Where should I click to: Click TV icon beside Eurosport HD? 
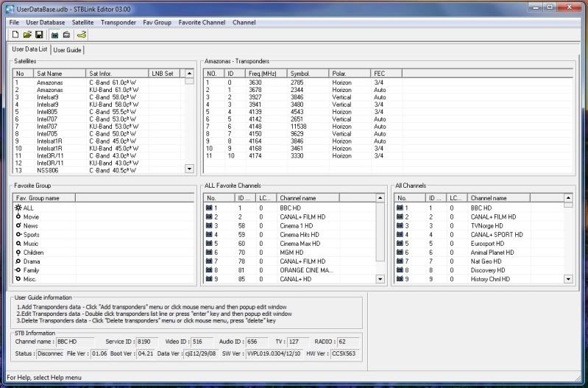tap(402, 244)
